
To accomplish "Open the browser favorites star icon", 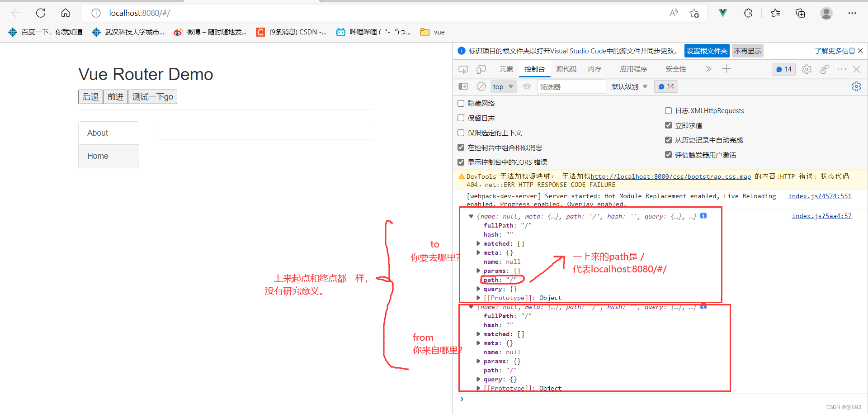I will pyautogui.click(x=775, y=13).
